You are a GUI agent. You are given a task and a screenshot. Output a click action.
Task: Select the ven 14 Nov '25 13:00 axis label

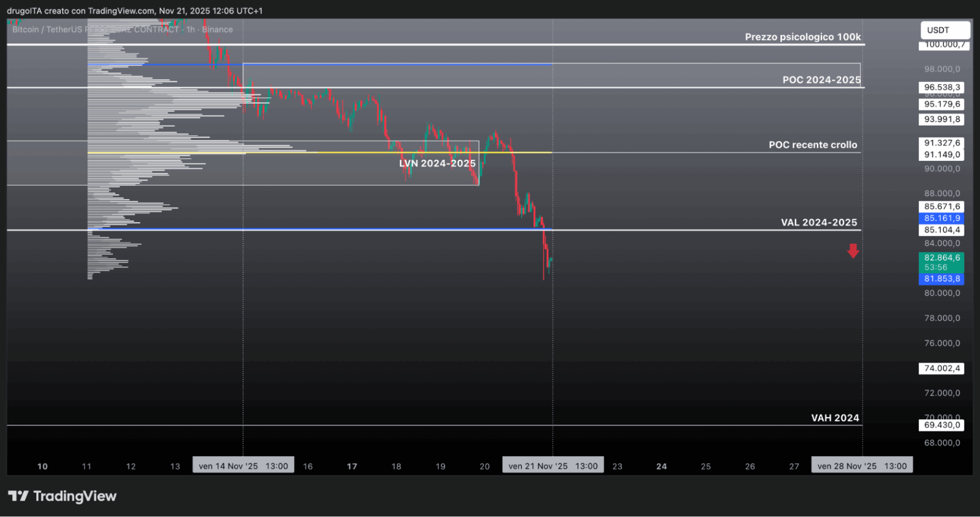click(243, 465)
